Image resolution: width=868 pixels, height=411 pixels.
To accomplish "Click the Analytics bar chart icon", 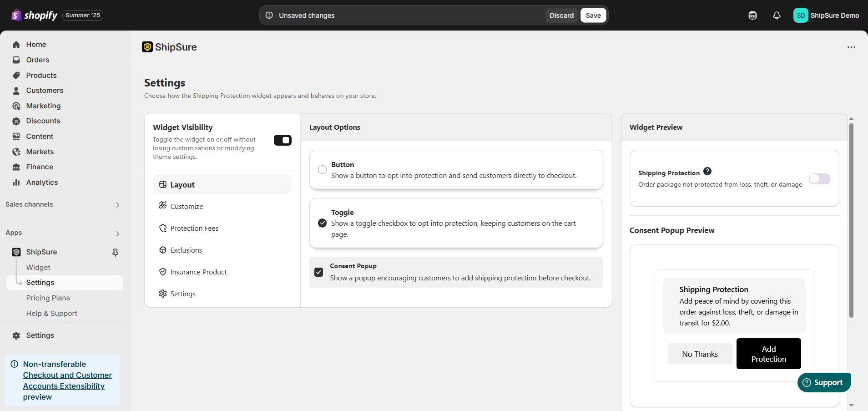I will pyautogui.click(x=16, y=183).
